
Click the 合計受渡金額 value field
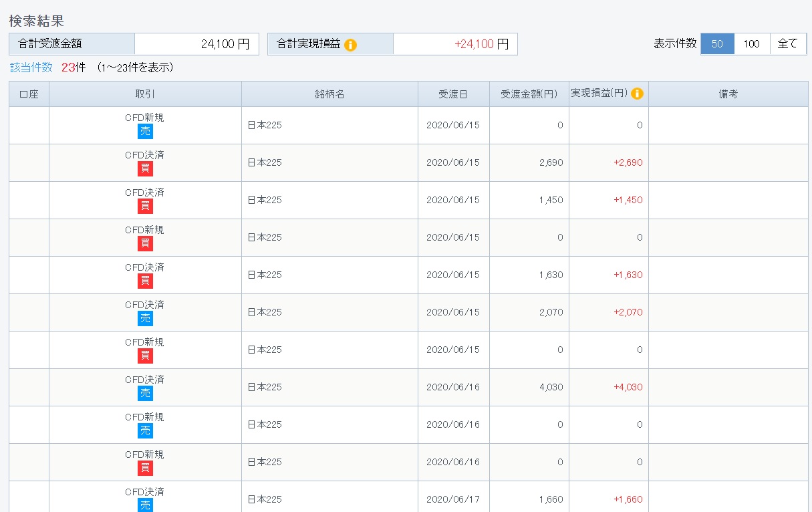[196, 44]
